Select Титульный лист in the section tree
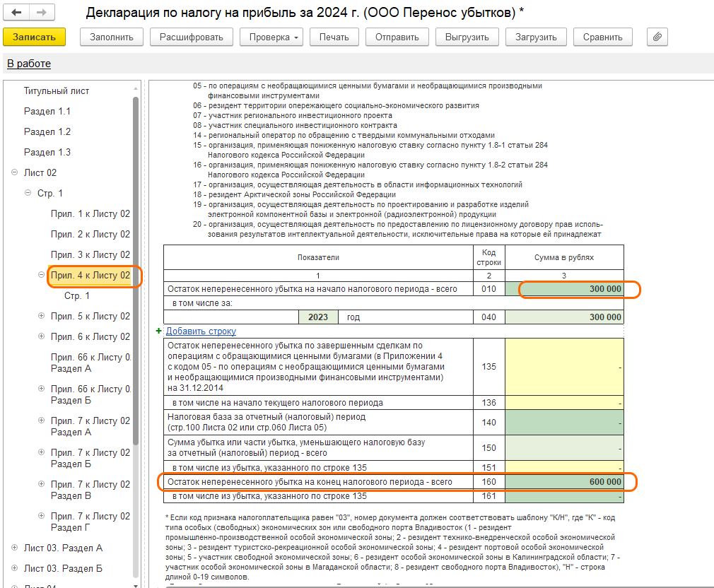 pyautogui.click(x=57, y=90)
